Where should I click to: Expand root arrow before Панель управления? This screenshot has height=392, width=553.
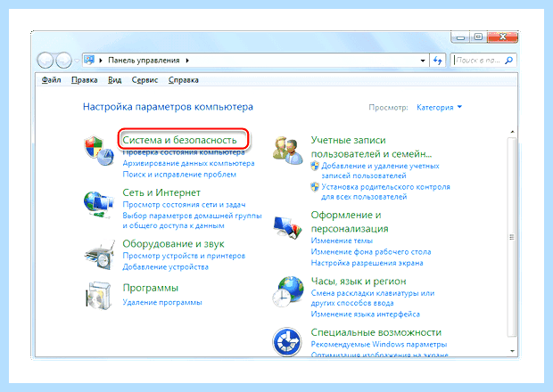point(101,61)
